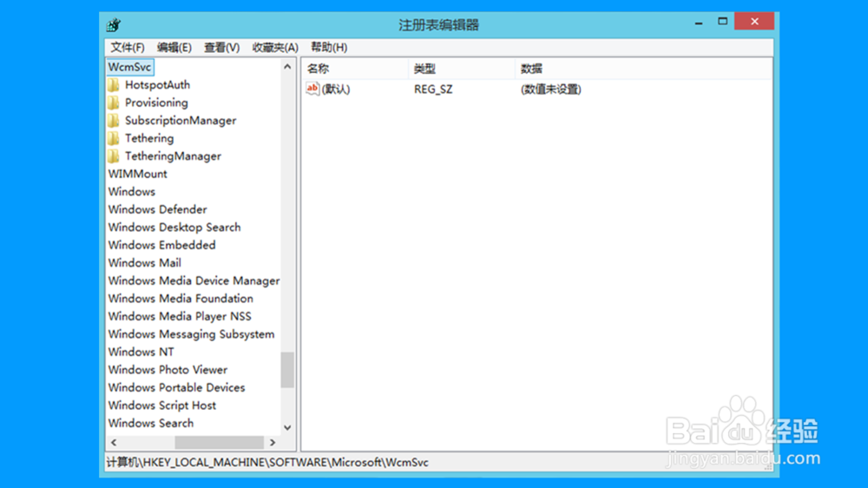Select the Windows Photo Viewer key

tap(168, 369)
